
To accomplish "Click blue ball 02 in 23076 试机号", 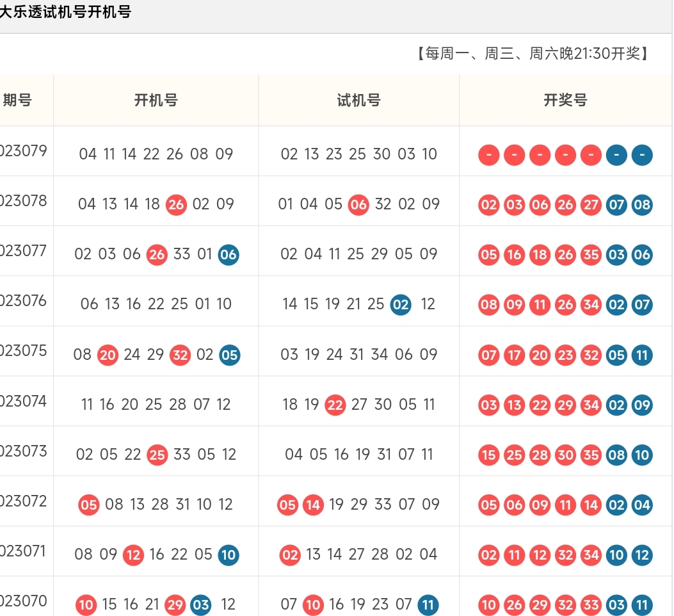I will 401,305.
